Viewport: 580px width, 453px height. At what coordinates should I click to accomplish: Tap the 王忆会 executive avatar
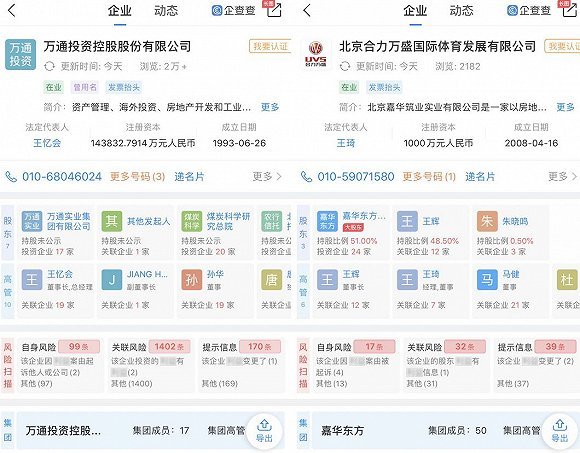pyautogui.click(x=32, y=280)
